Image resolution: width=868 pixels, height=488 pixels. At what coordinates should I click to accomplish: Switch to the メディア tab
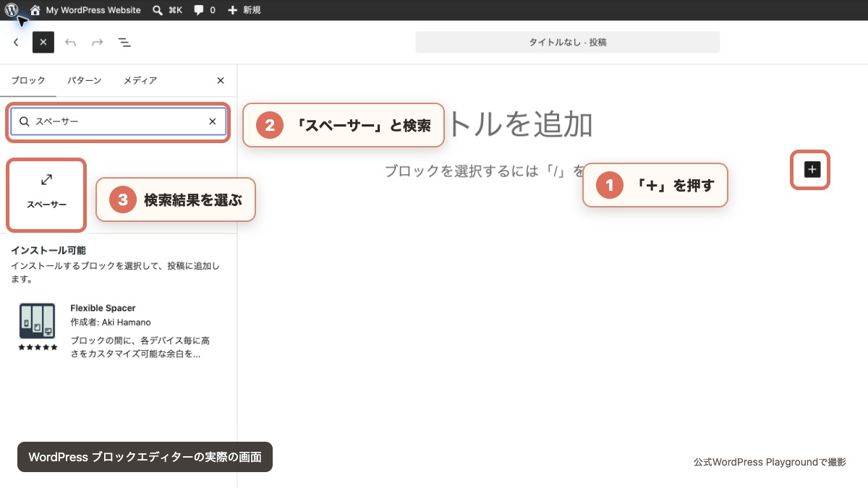click(140, 81)
